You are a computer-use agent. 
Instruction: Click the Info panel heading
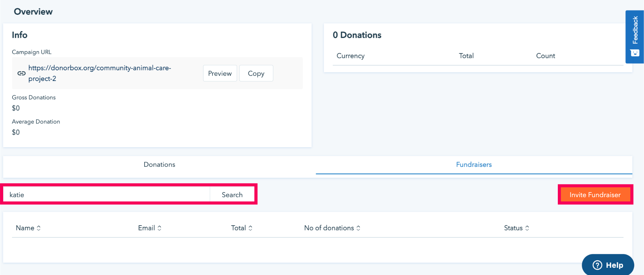tap(19, 35)
